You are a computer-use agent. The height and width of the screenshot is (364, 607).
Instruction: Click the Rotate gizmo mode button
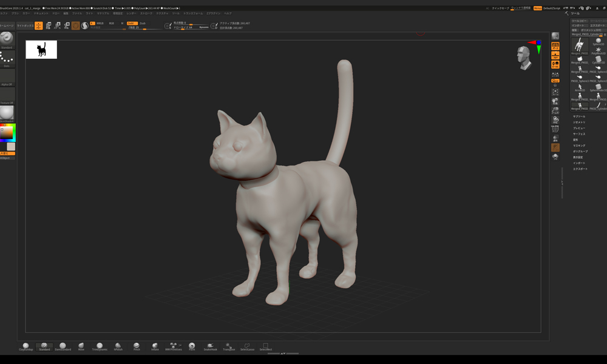tap(67, 25)
